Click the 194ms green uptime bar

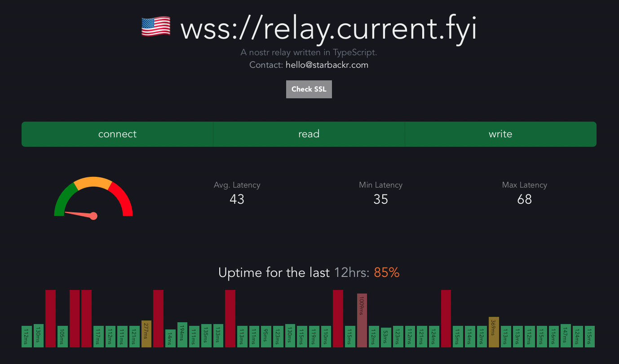click(x=182, y=334)
